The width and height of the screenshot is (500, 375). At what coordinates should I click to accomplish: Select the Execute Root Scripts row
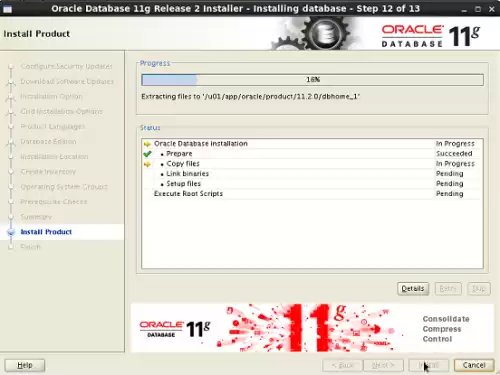point(312,194)
